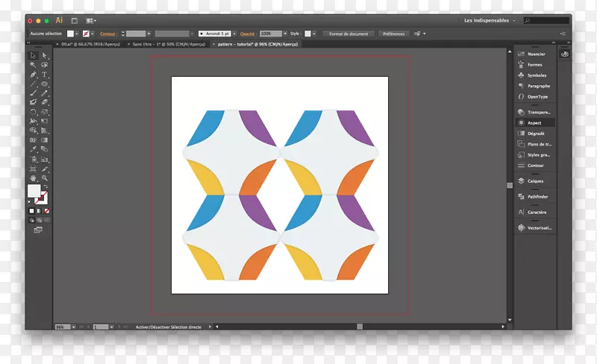Open the Calques layers panel

[536, 181]
